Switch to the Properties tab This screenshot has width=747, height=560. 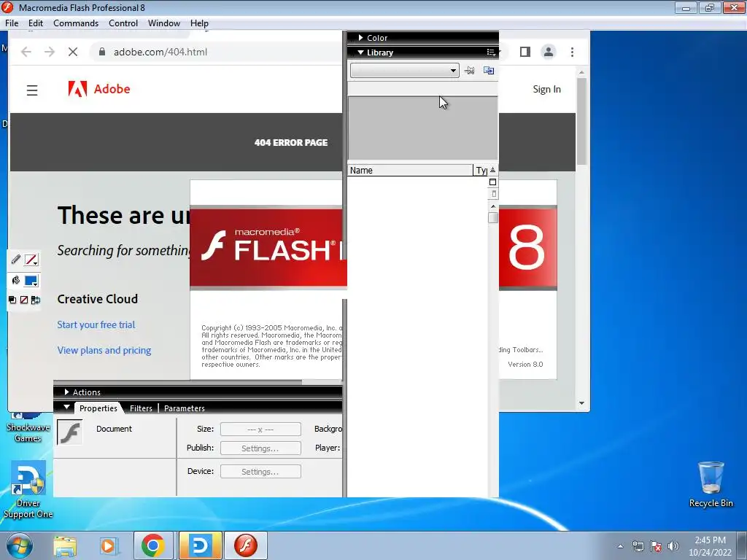98,408
